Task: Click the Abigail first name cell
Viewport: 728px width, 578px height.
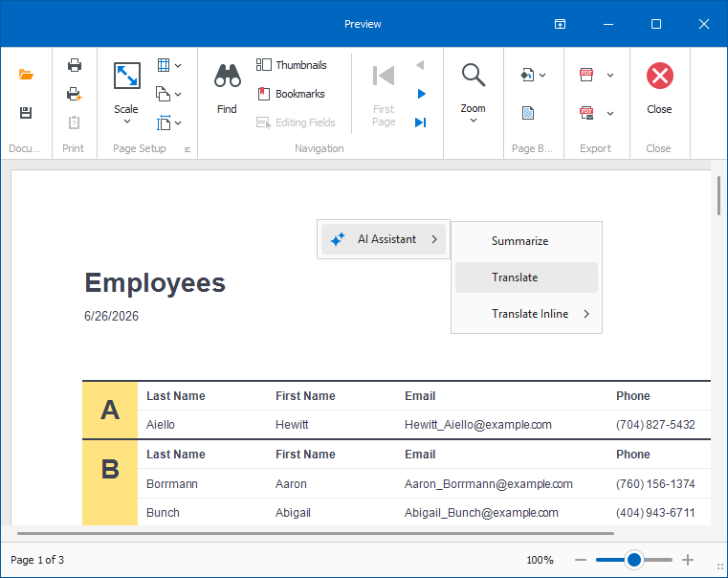Action: (293, 513)
